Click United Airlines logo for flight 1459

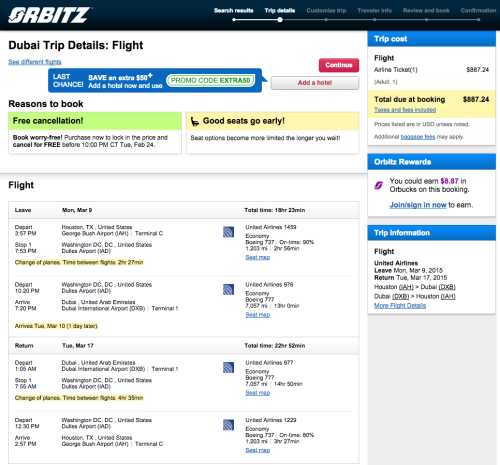[x=228, y=232]
